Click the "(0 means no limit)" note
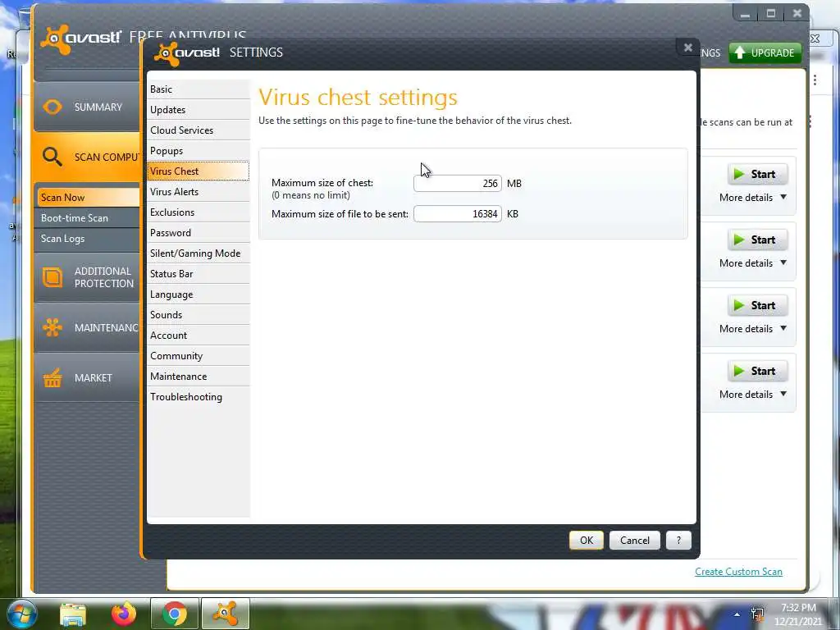This screenshot has height=630, width=840. point(311,195)
